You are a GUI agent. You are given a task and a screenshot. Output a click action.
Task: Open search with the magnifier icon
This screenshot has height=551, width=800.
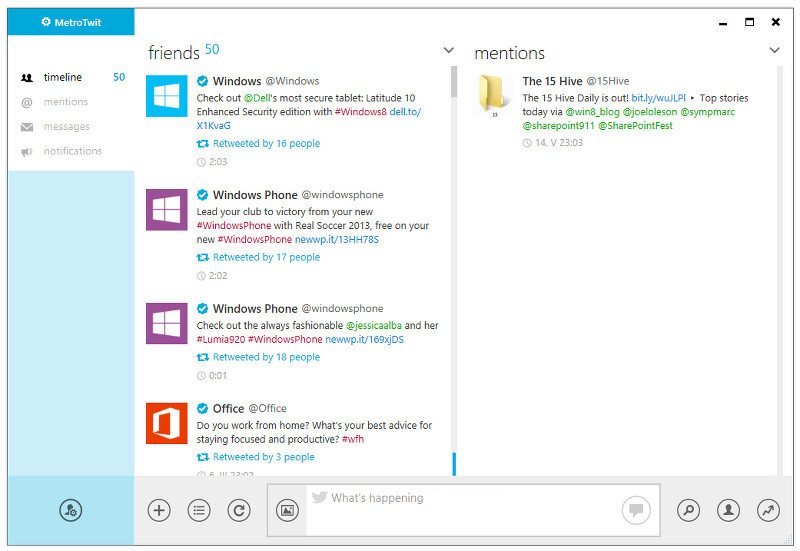[x=688, y=510]
